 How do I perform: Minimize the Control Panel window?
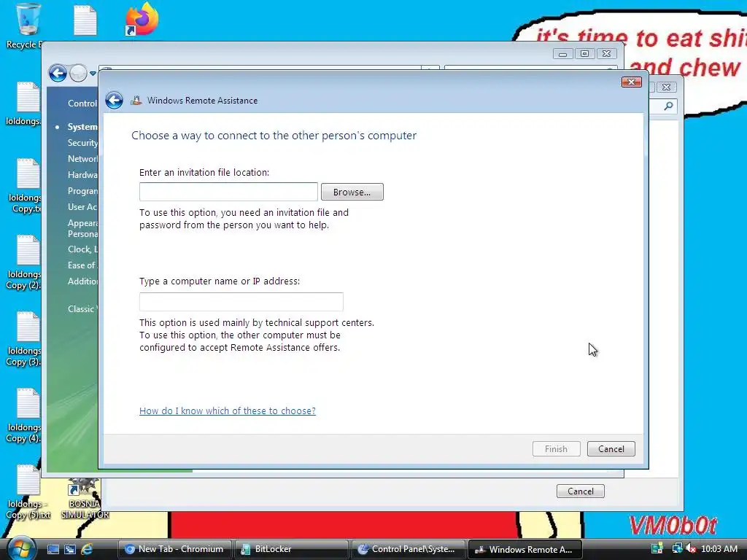coord(562,54)
